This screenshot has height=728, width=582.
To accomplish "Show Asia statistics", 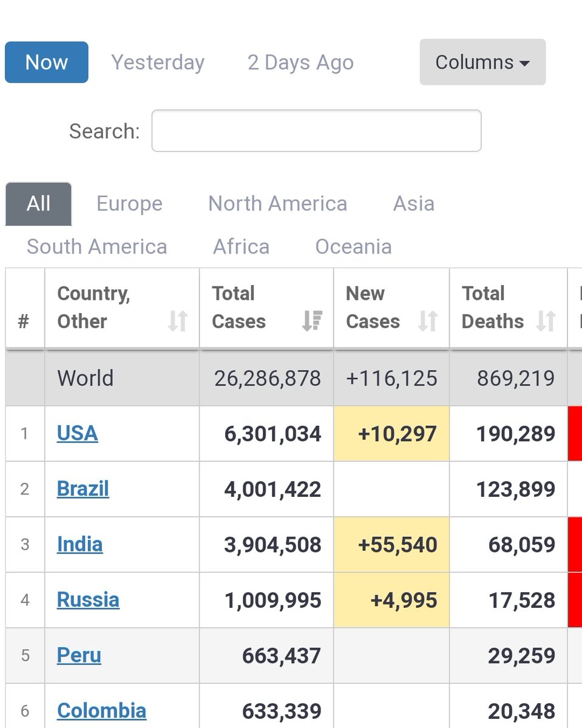I will pos(413,203).
